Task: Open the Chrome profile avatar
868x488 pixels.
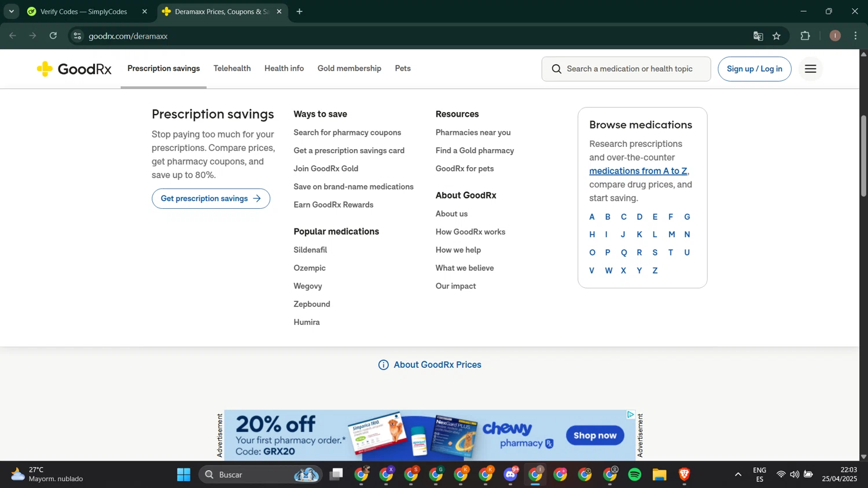Action: [834, 36]
